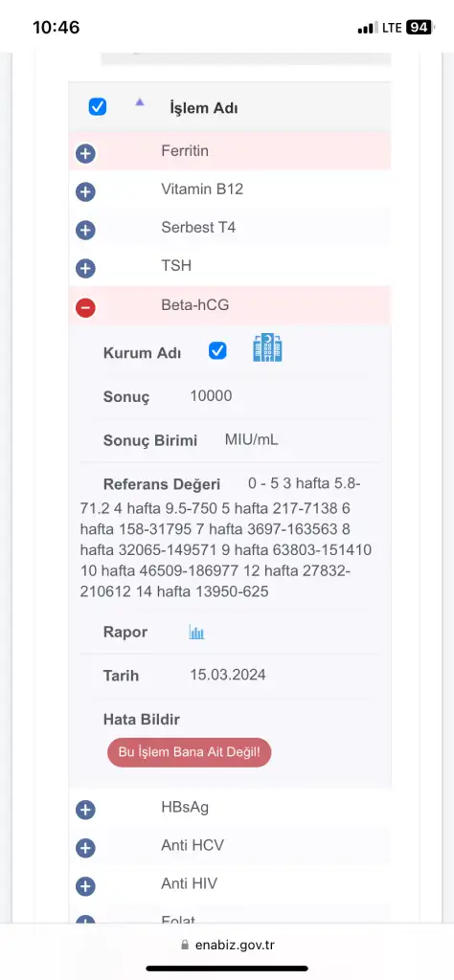Expand the Anti HCV row
The image size is (454, 980).
click(x=85, y=848)
